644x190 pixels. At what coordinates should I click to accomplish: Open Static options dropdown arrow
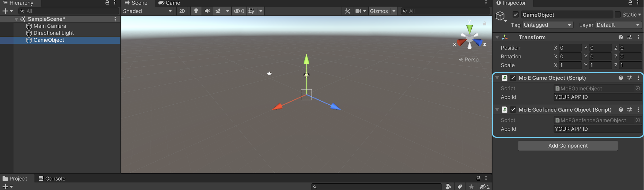(x=639, y=15)
